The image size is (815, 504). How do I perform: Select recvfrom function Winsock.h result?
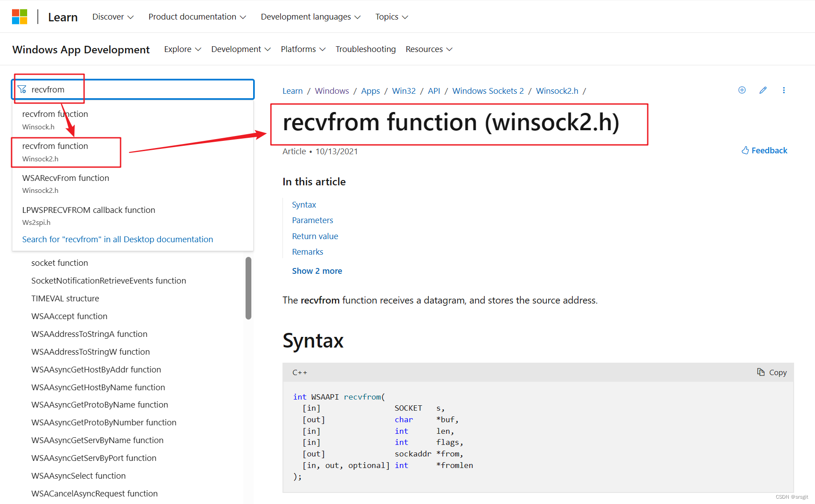[133, 120]
